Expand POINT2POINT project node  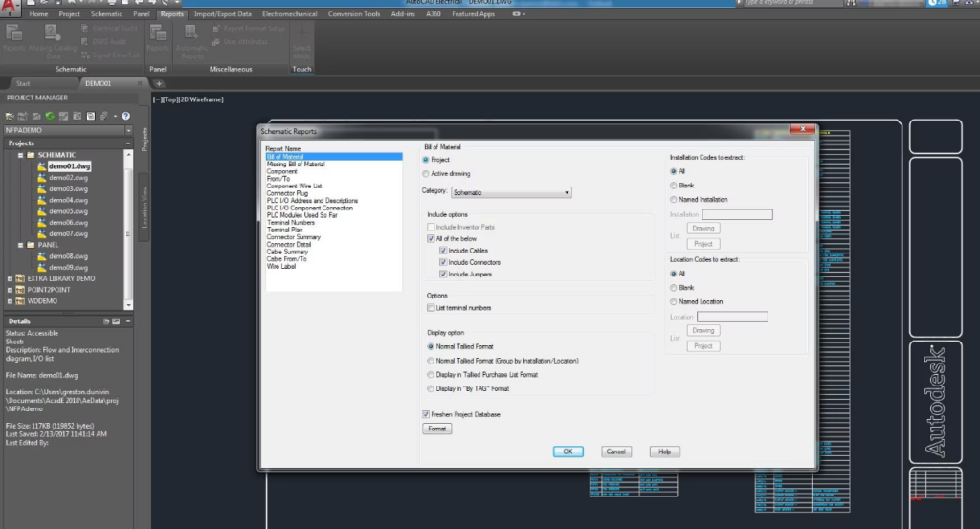click(10, 290)
